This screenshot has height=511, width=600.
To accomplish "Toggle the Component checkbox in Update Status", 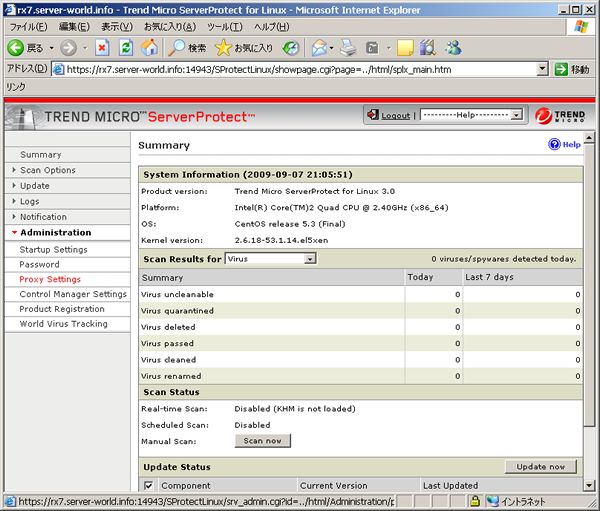I will pos(148,485).
